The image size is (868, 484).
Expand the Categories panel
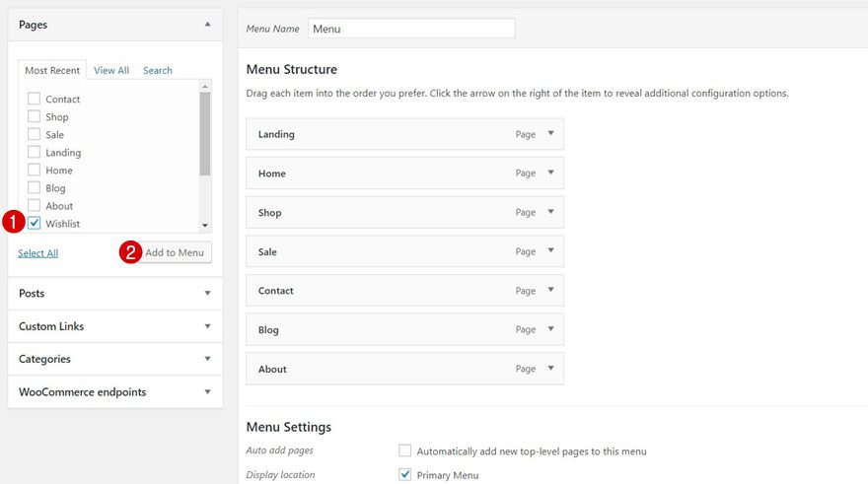[207, 359]
